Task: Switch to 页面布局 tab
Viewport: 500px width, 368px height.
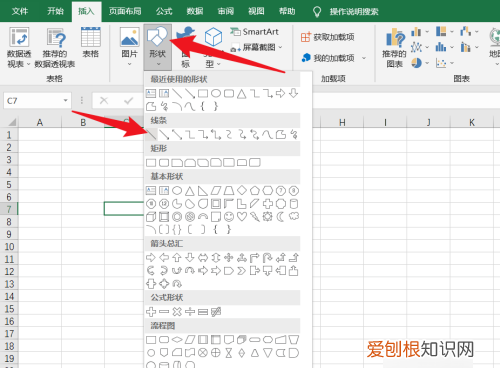Action: click(125, 11)
